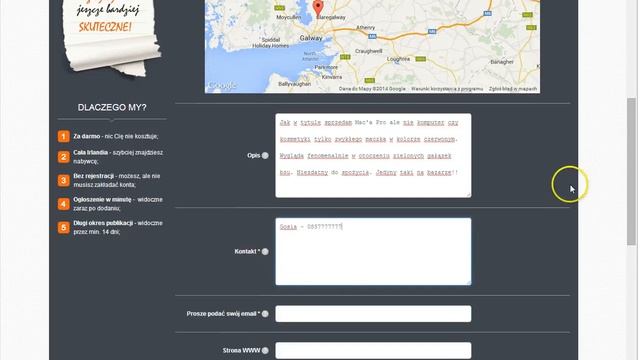The image size is (640, 360).
Task: Click the orange number 5 badge
Action: coord(64,227)
